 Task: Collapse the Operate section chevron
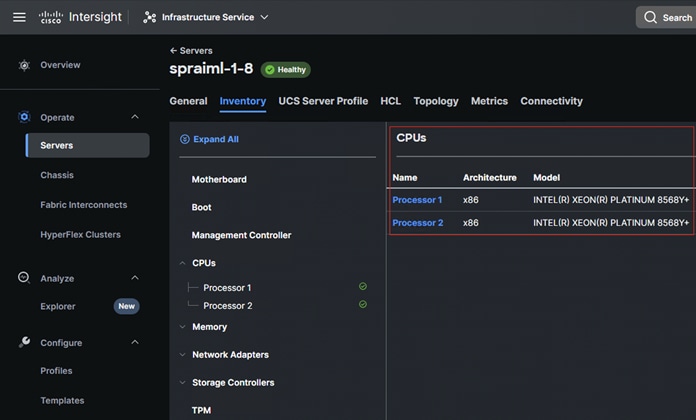click(x=135, y=117)
